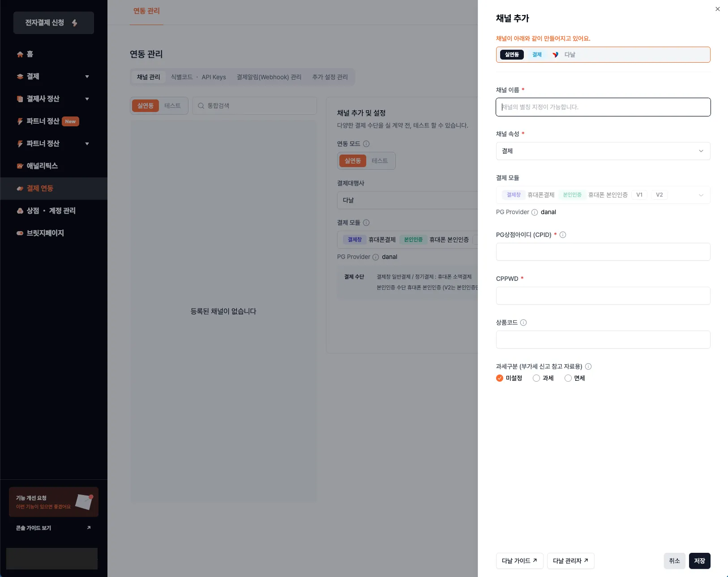Click the 브릿지페이지 sidebar icon
Screen dimensions: 728x577
point(20,233)
